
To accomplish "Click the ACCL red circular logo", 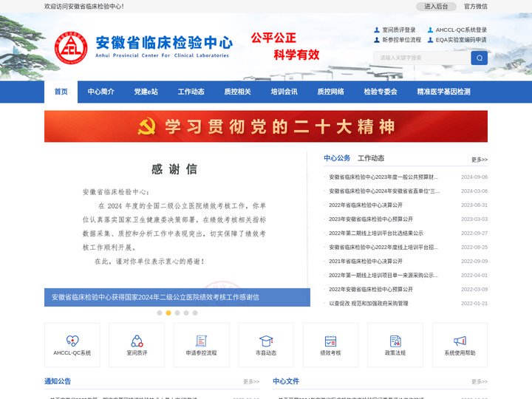I will point(71,48).
